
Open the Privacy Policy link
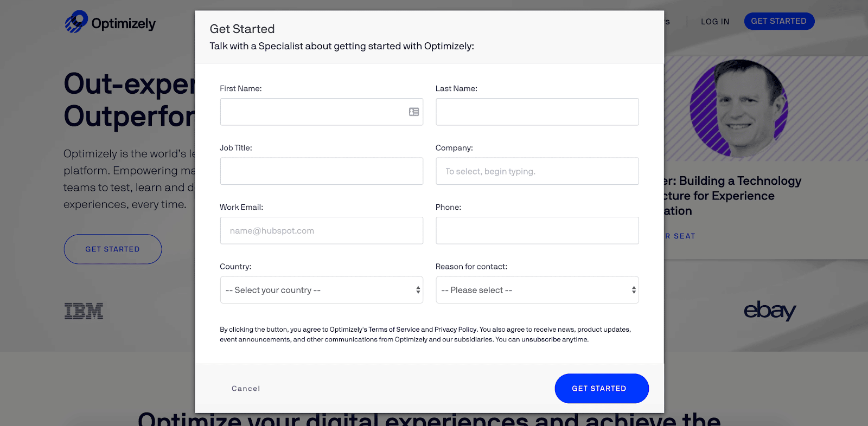click(455, 329)
